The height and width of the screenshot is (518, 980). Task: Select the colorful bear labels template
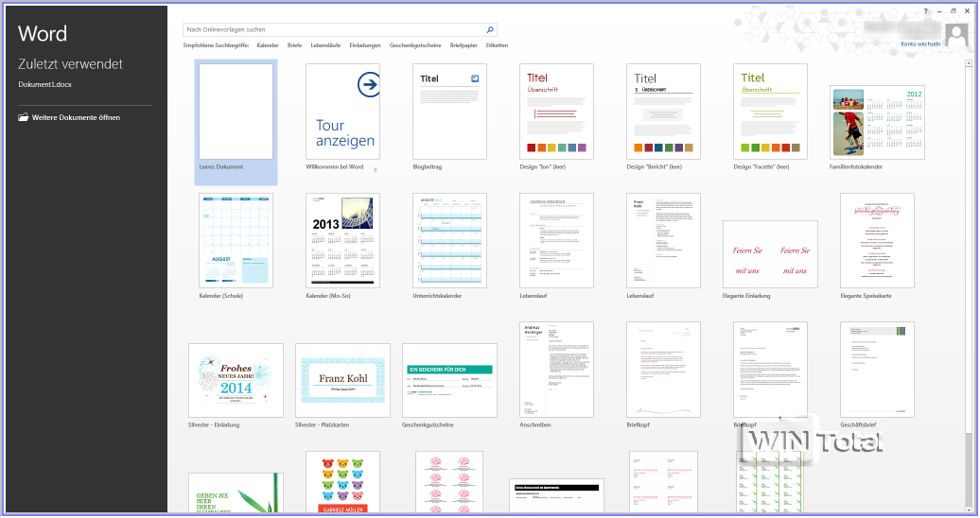click(342, 482)
